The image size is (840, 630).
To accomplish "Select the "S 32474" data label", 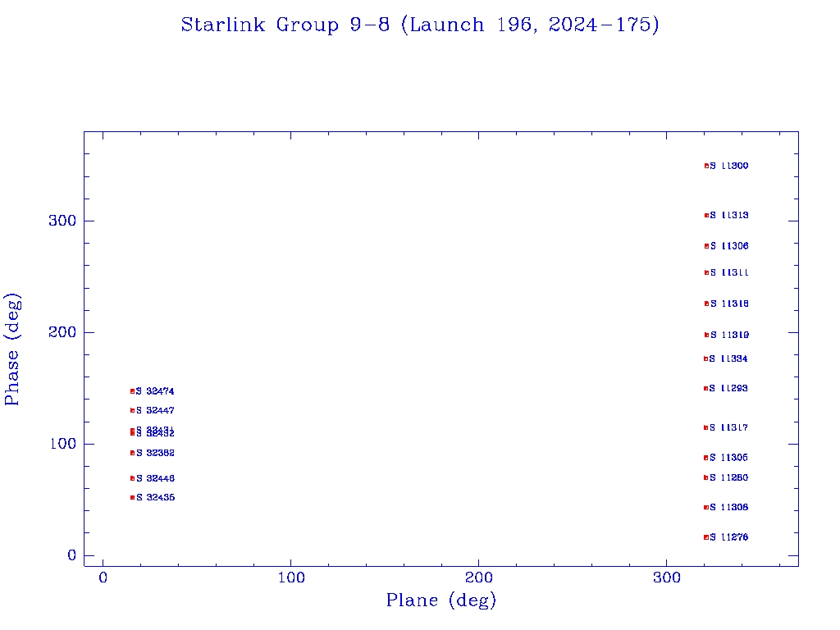I will point(155,391).
